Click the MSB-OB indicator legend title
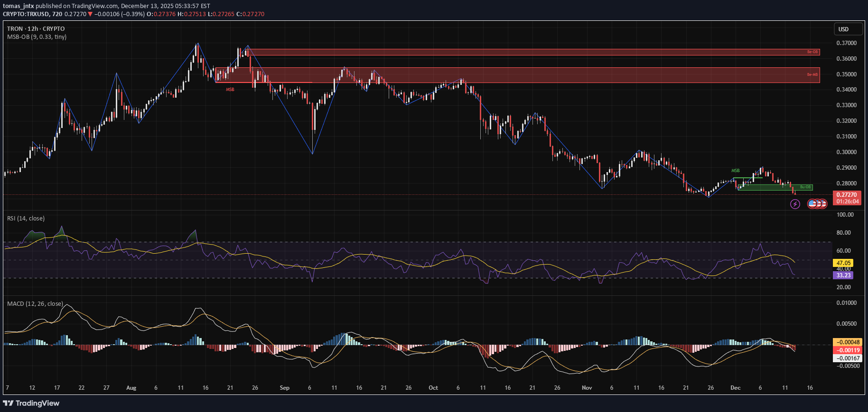 point(37,37)
